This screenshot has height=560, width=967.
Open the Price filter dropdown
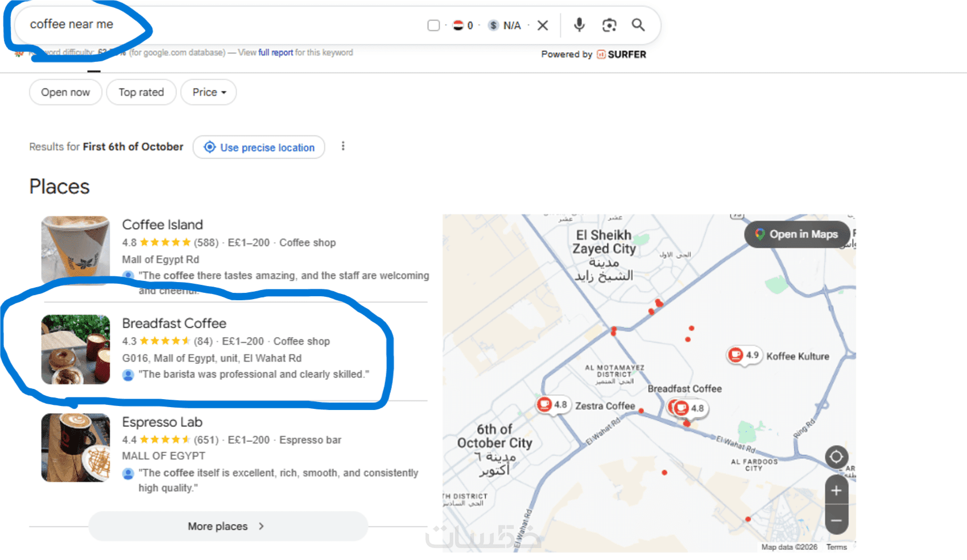[x=209, y=92]
